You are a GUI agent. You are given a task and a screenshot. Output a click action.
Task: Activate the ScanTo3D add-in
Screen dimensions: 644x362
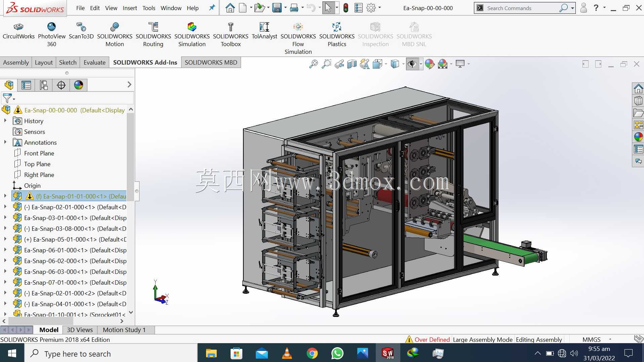[81, 31]
